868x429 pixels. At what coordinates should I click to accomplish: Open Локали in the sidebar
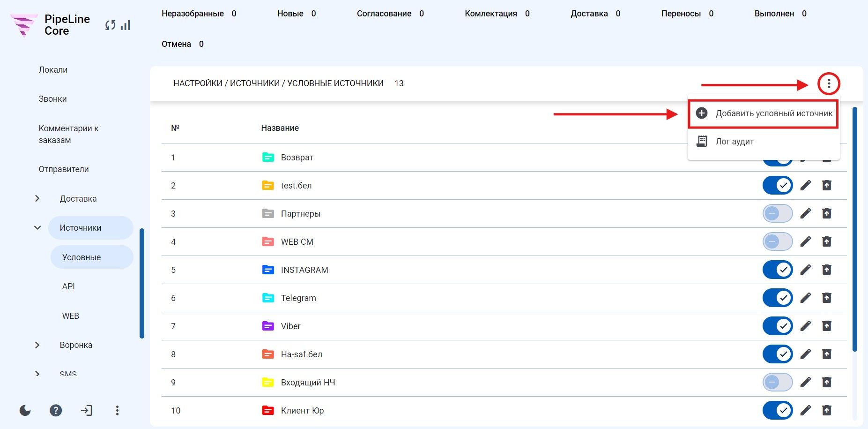coord(53,70)
